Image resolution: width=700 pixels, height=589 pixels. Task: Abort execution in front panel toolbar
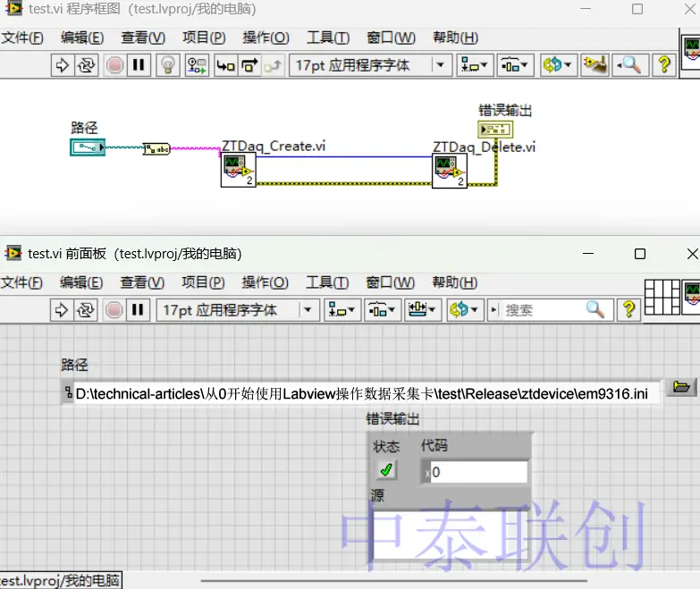tap(114, 309)
